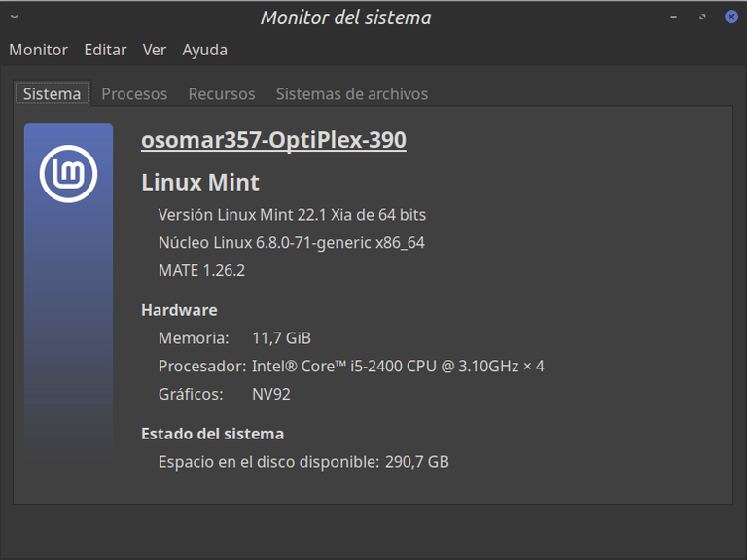Viewport: 747px width, 560px height.
Task: Open the Ayuda menu
Action: tap(205, 50)
